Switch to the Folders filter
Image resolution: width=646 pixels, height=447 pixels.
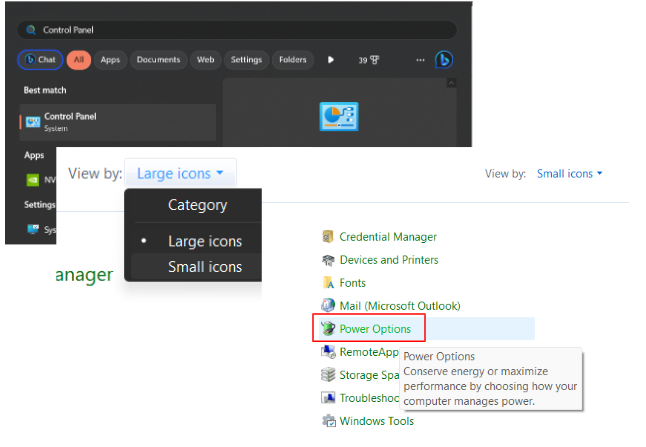(293, 60)
